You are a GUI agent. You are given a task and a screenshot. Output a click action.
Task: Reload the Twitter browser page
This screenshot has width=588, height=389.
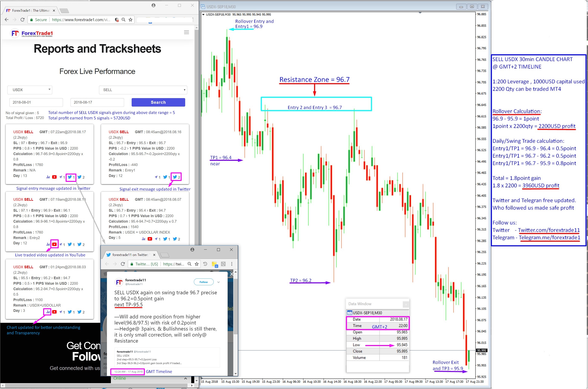coord(123,264)
